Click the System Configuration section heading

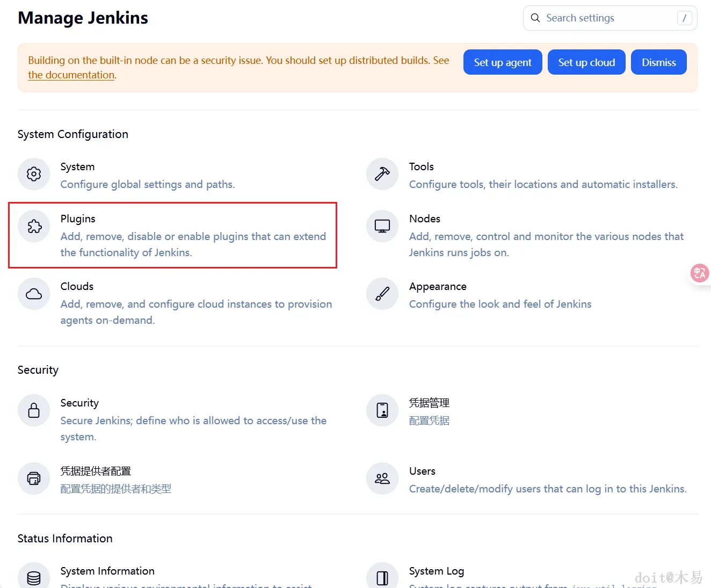click(73, 134)
